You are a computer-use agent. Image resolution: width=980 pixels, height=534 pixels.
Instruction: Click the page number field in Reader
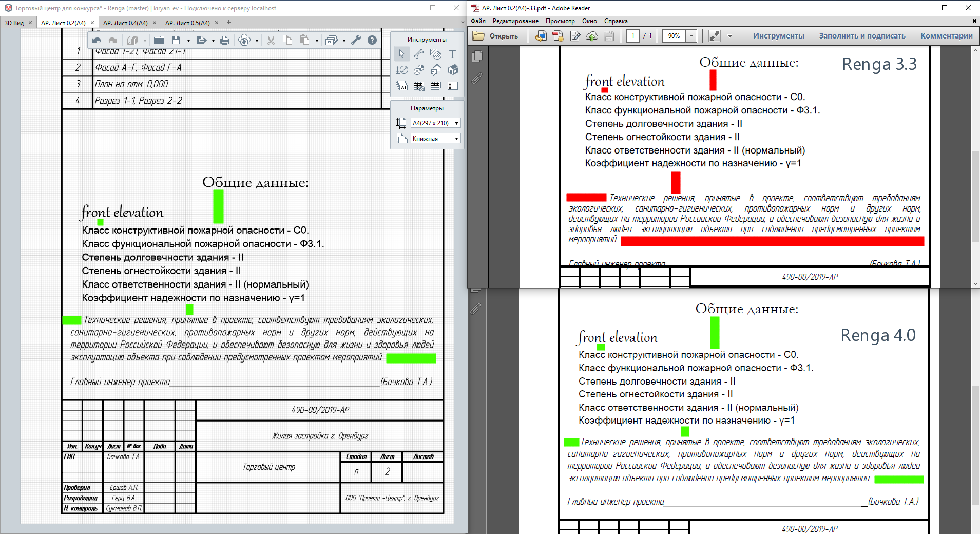(633, 36)
